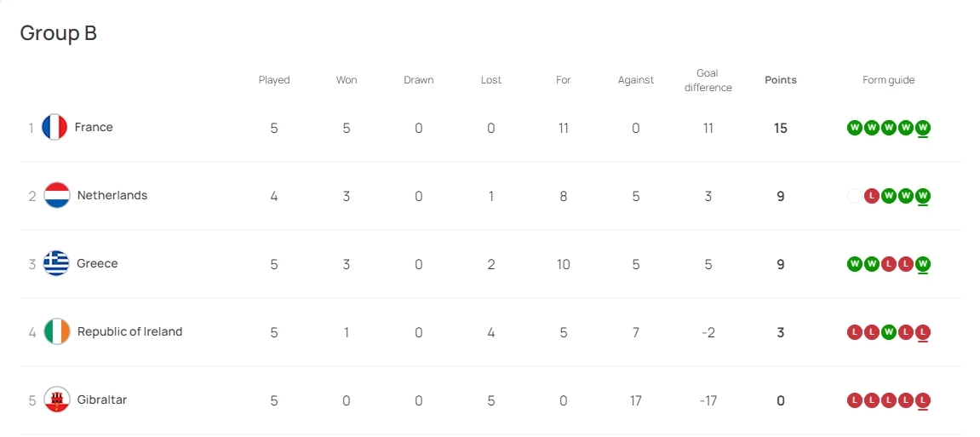Image resolution: width=980 pixels, height=437 pixels.
Task: Click the France flag icon
Action: click(54, 128)
